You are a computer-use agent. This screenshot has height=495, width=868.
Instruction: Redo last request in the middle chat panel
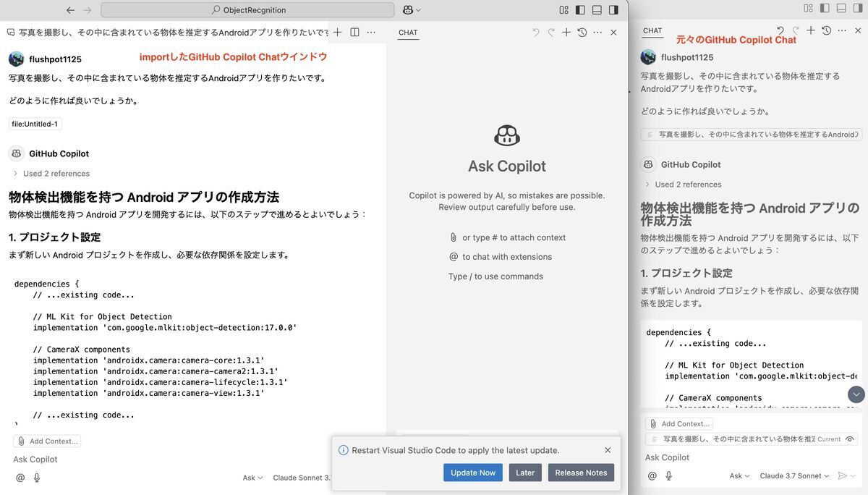point(551,33)
